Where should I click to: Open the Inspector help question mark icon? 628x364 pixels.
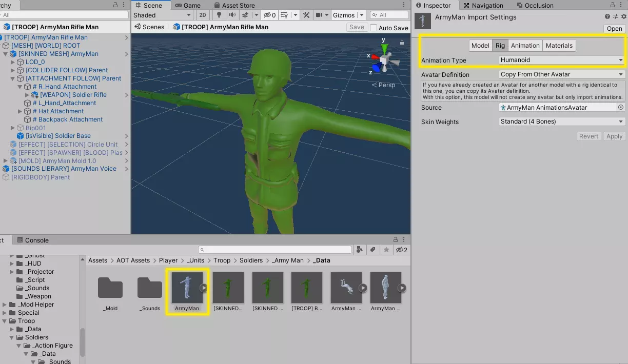(607, 17)
